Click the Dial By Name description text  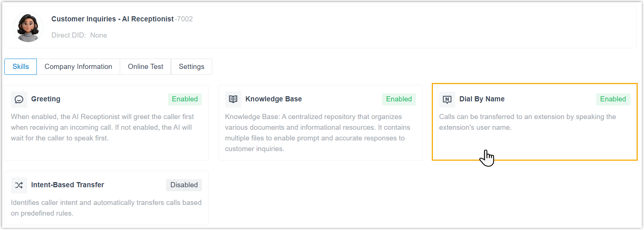pyautogui.click(x=527, y=122)
